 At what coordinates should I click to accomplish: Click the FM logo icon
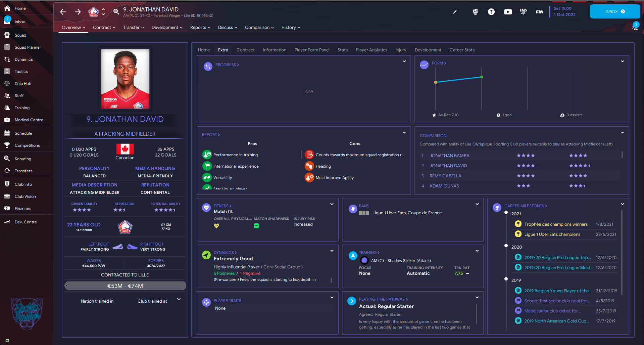pyautogui.click(x=539, y=12)
